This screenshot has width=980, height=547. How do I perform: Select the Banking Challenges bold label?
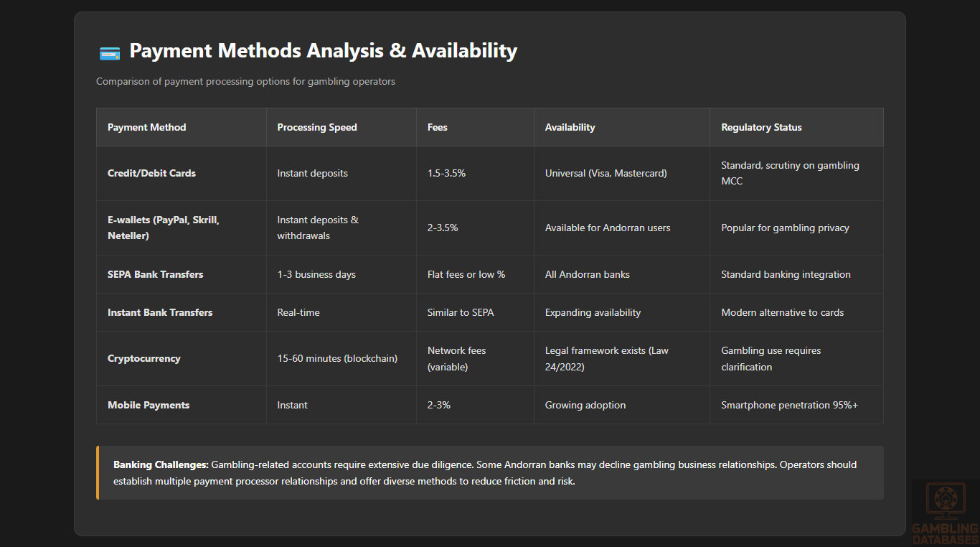point(161,464)
